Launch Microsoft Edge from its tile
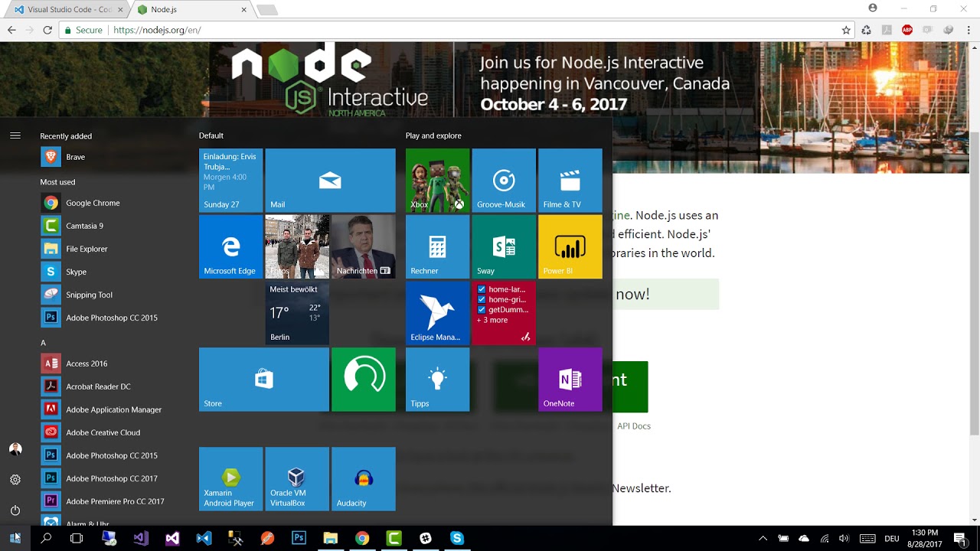Viewport: 980px width, 551px height. pos(230,246)
